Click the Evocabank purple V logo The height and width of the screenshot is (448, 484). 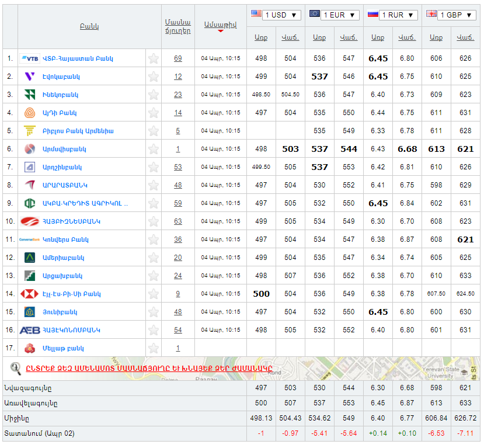[30, 77]
